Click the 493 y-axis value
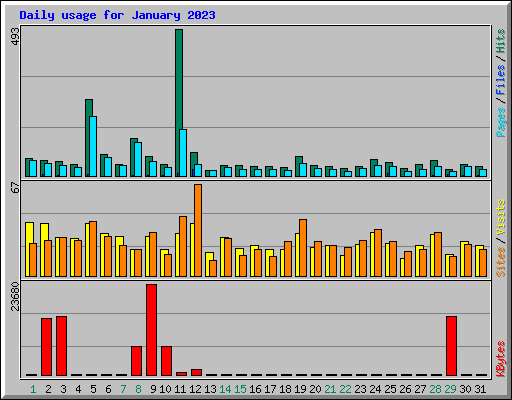 (x=15, y=36)
